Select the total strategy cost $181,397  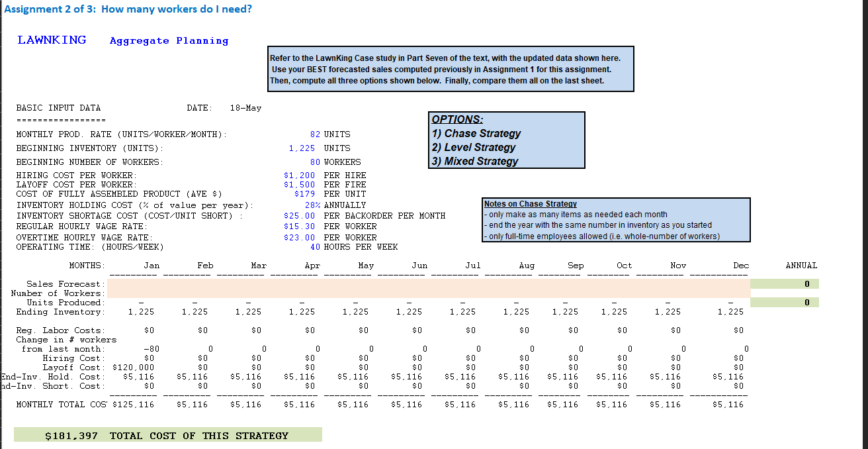coord(71,436)
